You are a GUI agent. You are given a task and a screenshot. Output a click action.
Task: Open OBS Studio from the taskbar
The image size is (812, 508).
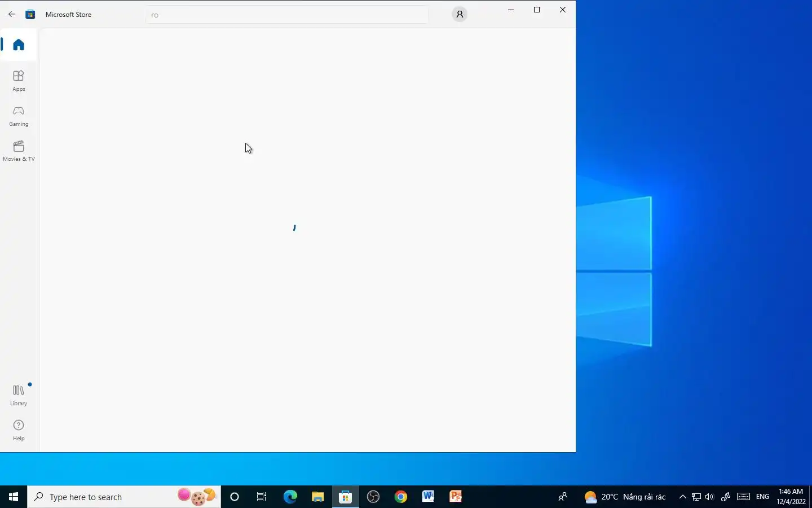coord(373,497)
